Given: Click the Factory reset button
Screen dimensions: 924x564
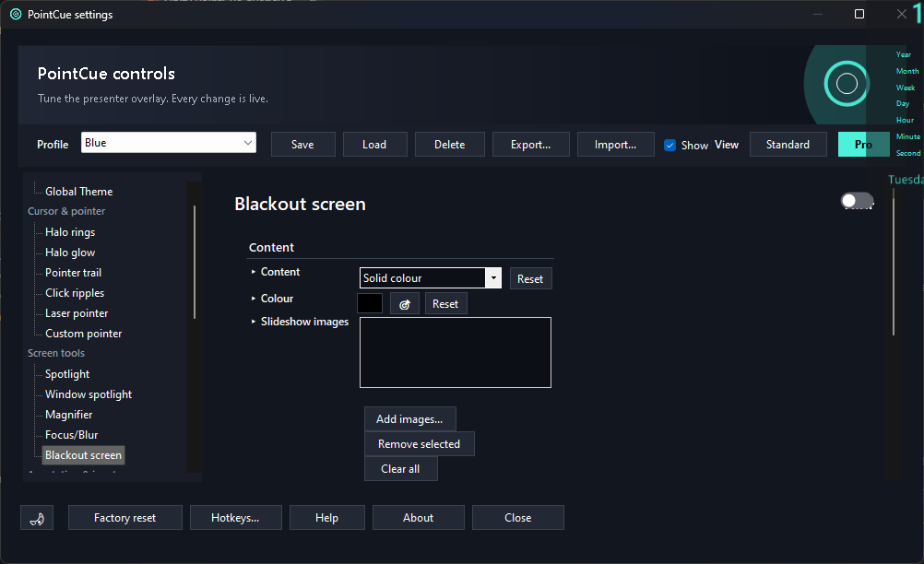Looking at the screenshot, I should pyautogui.click(x=124, y=518).
